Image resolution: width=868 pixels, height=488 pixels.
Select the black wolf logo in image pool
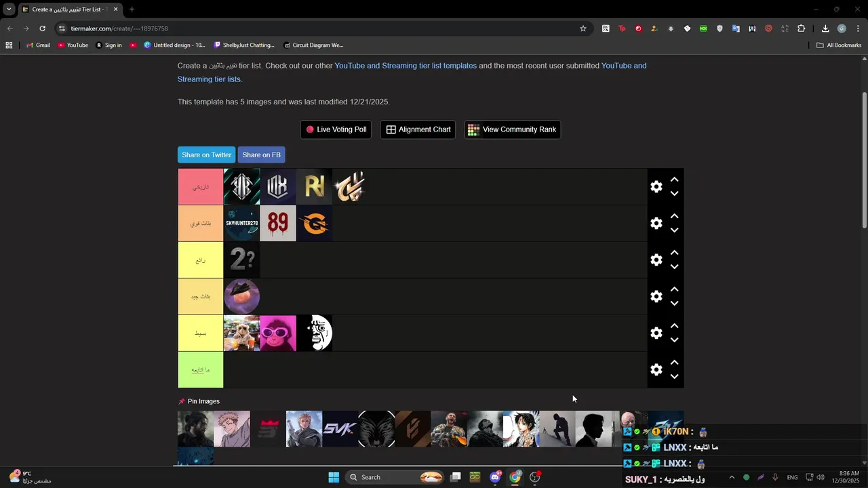click(376, 429)
